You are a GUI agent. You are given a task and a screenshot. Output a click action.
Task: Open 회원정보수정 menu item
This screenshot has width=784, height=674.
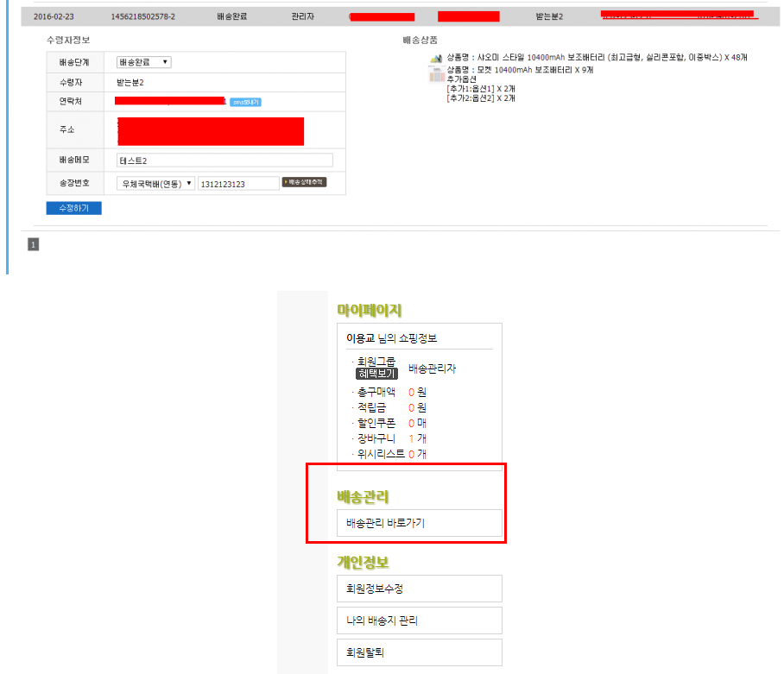[x=419, y=589]
